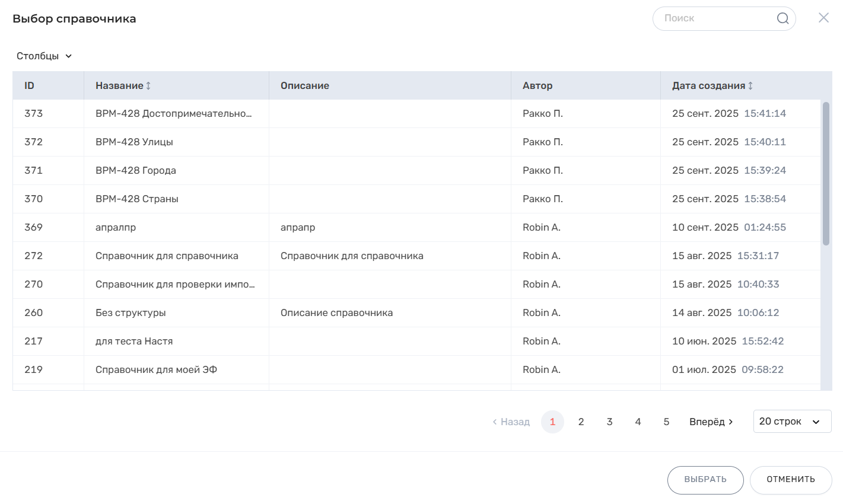The image size is (843, 504).
Task: Select the BPM-428 Улицы row
Action: point(134,142)
